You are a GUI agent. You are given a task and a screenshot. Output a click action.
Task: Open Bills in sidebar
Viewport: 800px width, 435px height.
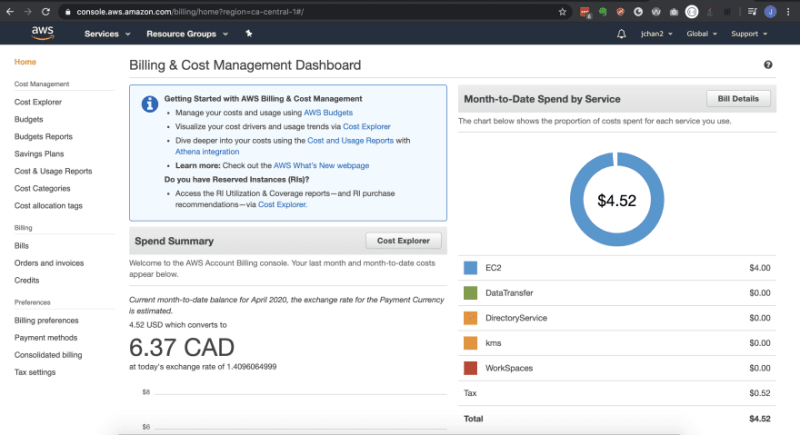click(21, 246)
